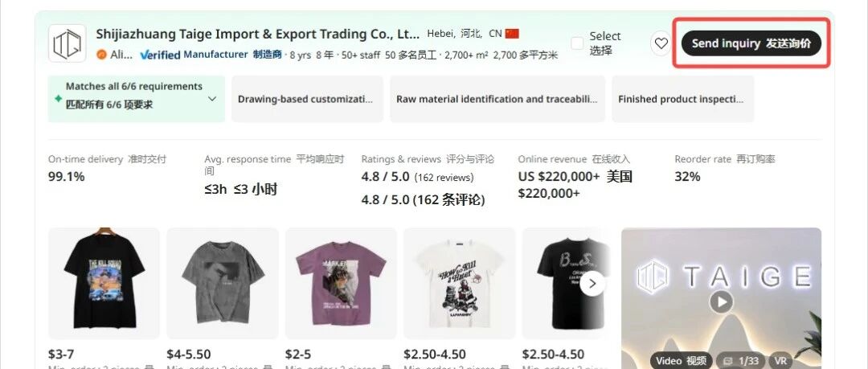Open Shijiazhuang Taige company name link
This screenshot has width=868, height=369.
[x=258, y=34]
